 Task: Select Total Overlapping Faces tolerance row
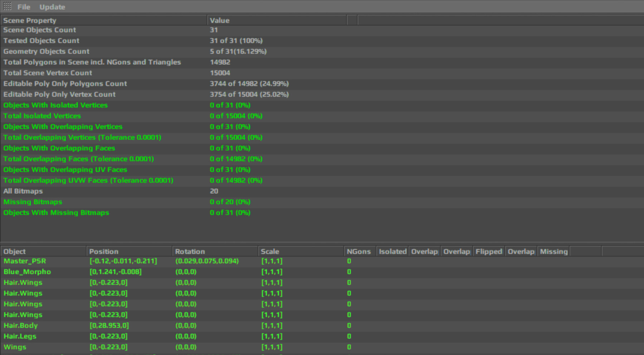click(322, 159)
